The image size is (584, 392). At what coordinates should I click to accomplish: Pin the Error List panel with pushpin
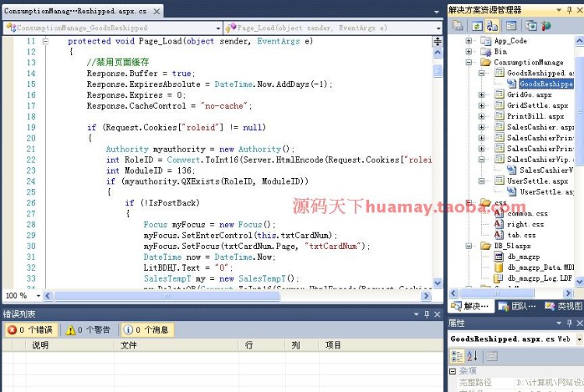coord(427,315)
